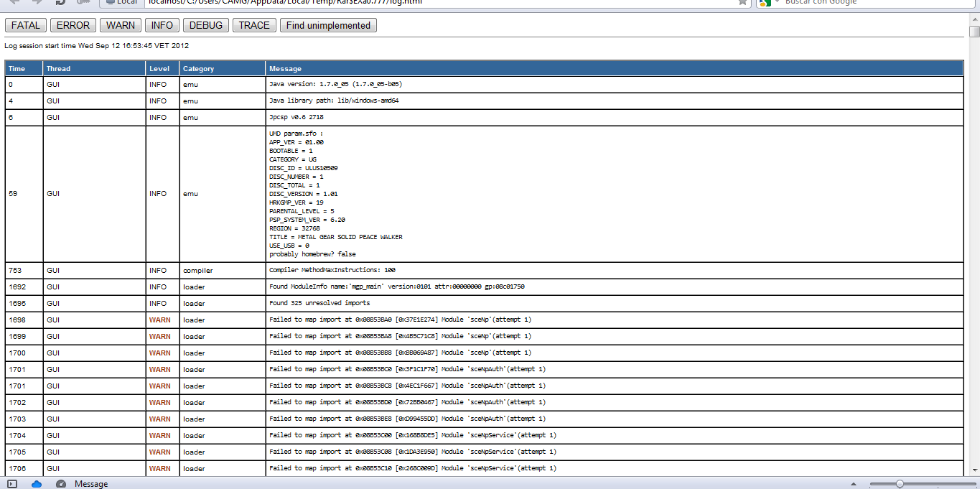Select message with import 0x3F1C1F70
The height and width of the screenshot is (489, 980).
(408, 369)
